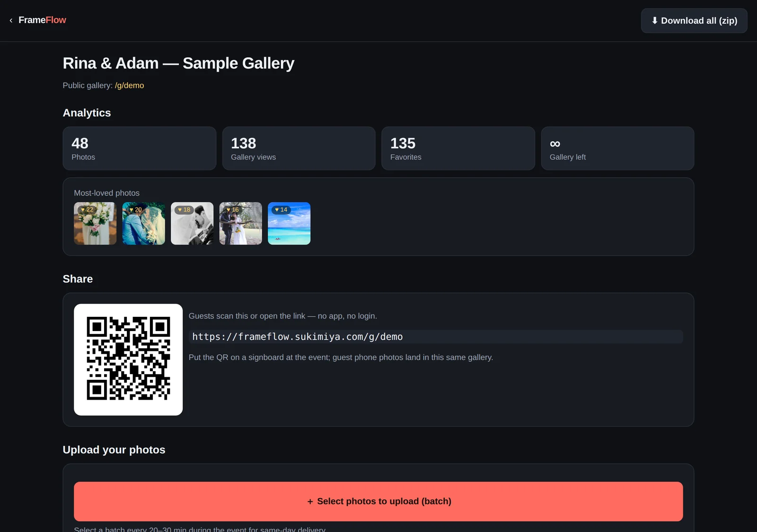Image resolution: width=757 pixels, height=532 pixels.
Task: Click the 48 Photos stat card
Action: pos(140,148)
